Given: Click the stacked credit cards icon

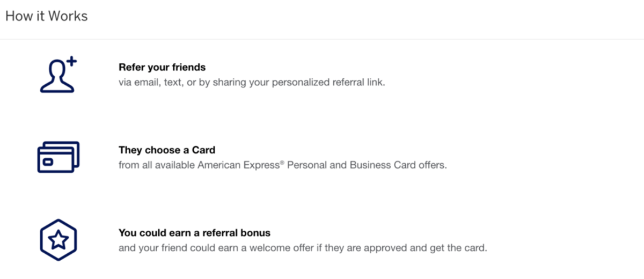Looking at the screenshot, I should [58, 157].
